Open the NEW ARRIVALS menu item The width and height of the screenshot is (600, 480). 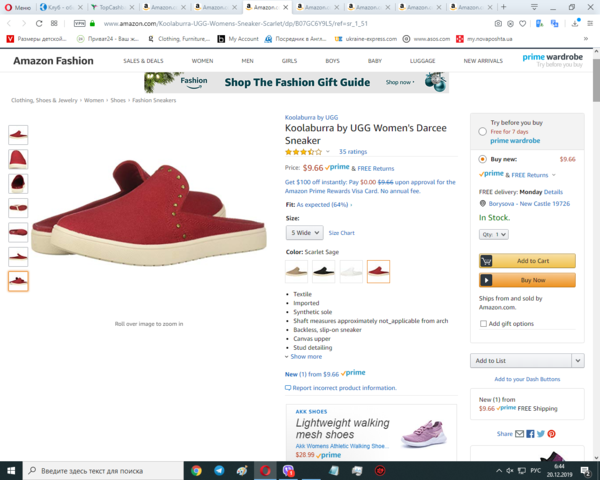(483, 61)
